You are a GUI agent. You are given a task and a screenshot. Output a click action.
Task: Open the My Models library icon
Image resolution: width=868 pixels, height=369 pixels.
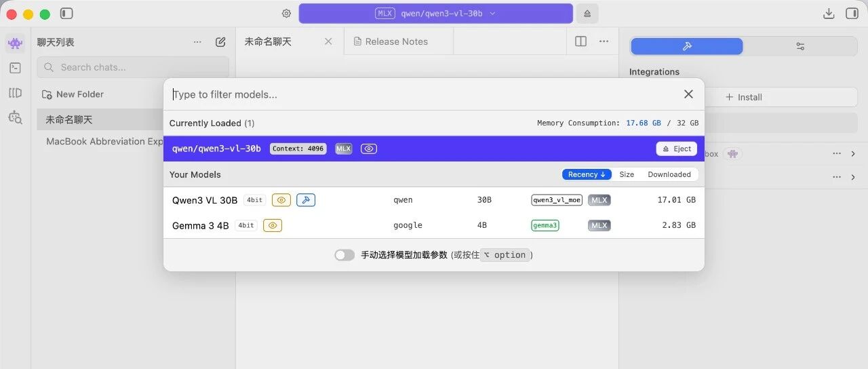point(15,93)
